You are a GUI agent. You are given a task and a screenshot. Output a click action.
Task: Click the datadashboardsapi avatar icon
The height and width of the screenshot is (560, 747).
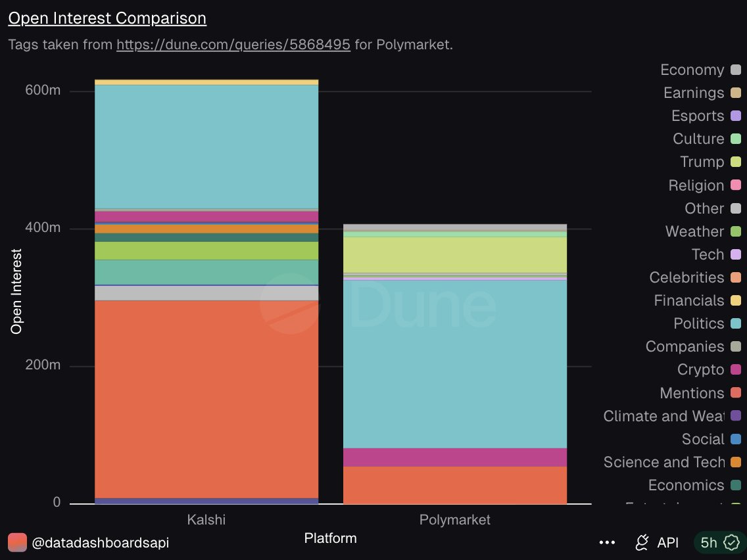18,542
